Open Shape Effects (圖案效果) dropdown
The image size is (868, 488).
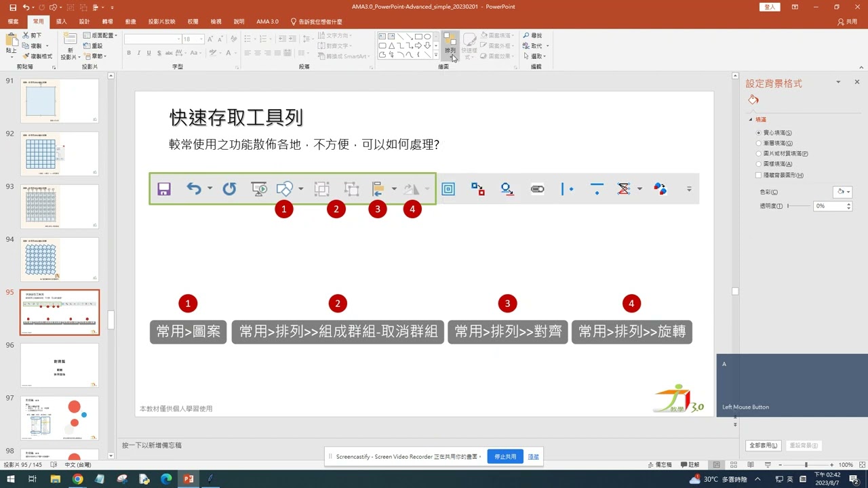497,56
